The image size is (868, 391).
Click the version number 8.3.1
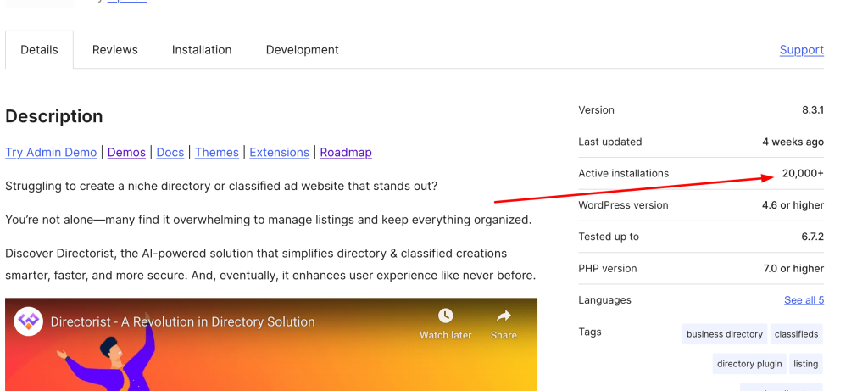[813, 110]
